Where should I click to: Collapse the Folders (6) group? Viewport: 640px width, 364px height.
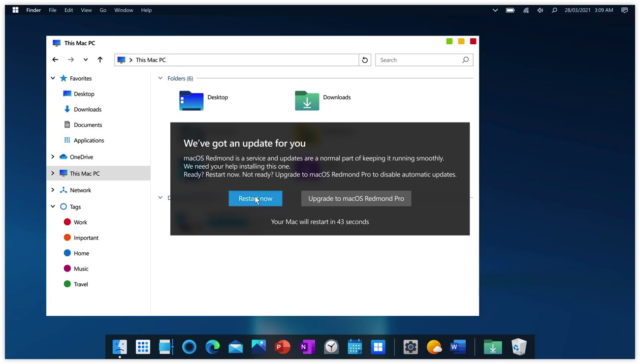pos(160,78)
